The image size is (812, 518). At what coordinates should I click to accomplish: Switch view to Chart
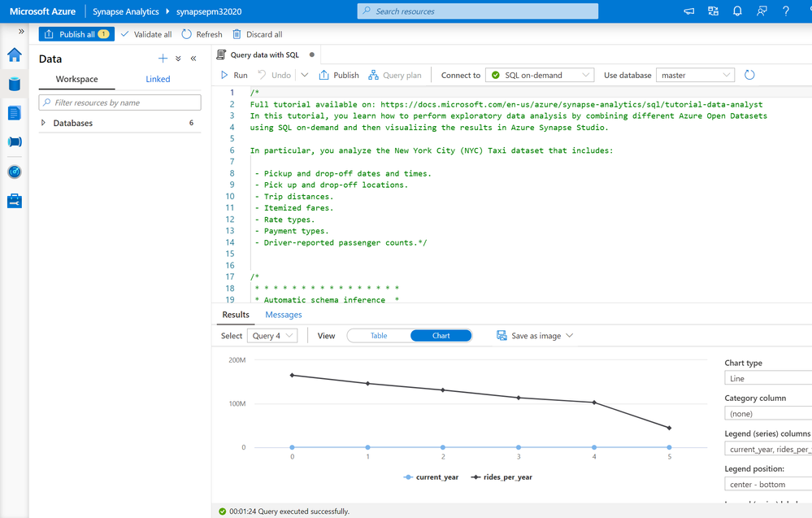(441, 336)
